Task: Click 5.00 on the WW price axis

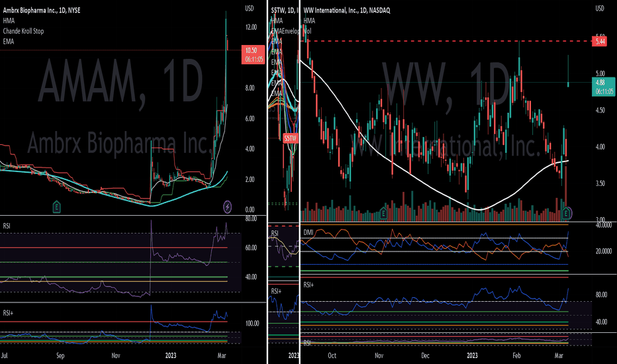Action: (x=600, y=73)
